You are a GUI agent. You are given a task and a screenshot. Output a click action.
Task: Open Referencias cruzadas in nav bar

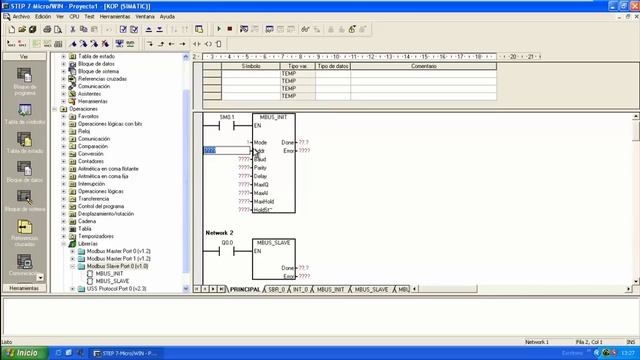(24, 233)
